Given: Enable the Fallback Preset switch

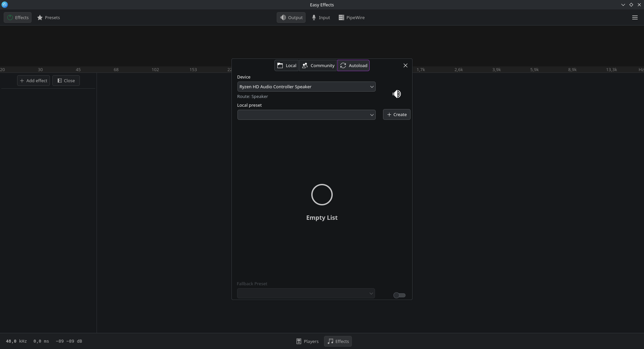Looking at the screenshot, I should point(399,295).
